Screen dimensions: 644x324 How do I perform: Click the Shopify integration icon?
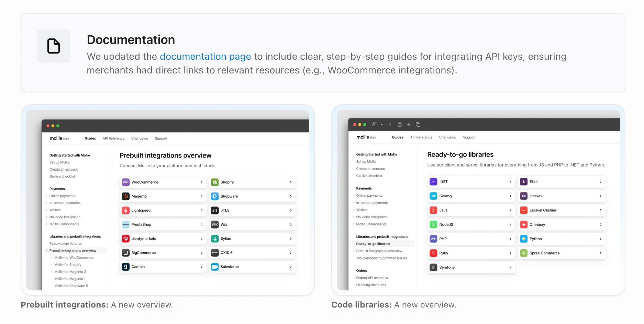coord(215,182)
